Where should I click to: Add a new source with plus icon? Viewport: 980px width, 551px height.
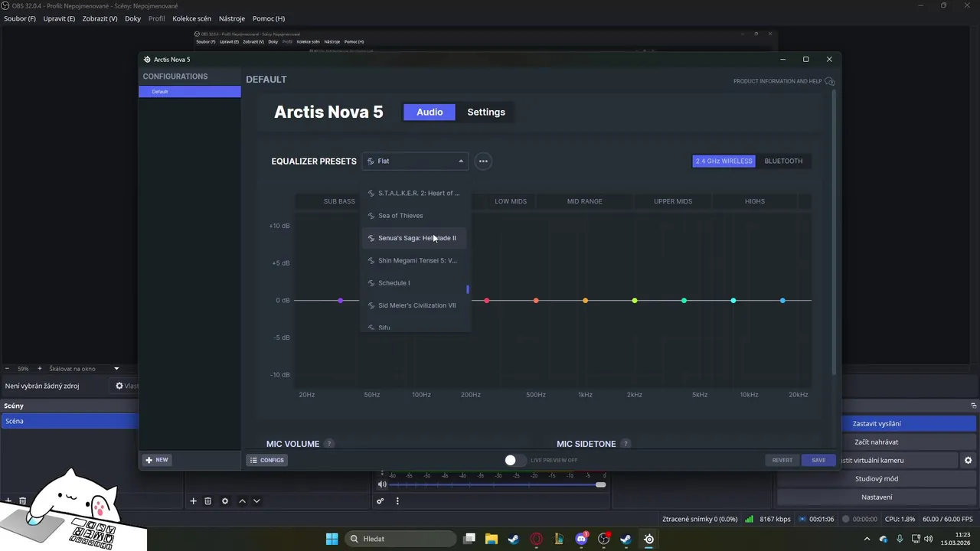click(193, 501)
